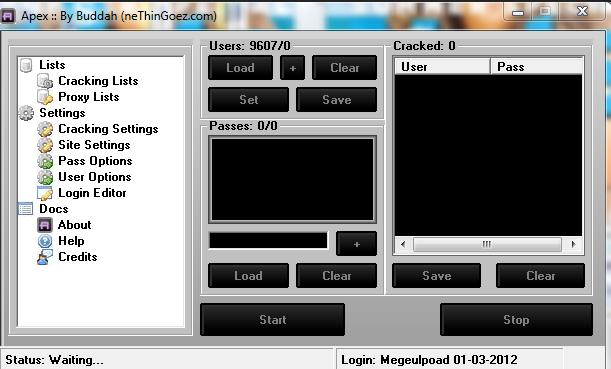Click the plus button in Users group
The width and height of the screenshot is (611, 369).
pos(293,68)
